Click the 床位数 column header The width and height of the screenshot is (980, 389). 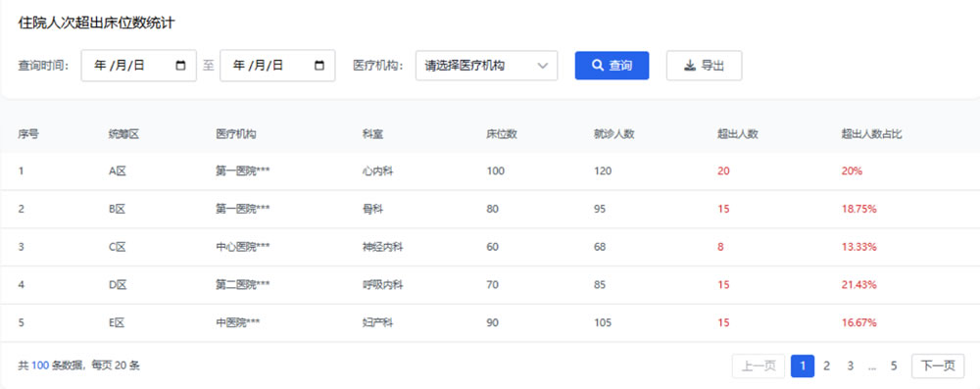point(502,134)
